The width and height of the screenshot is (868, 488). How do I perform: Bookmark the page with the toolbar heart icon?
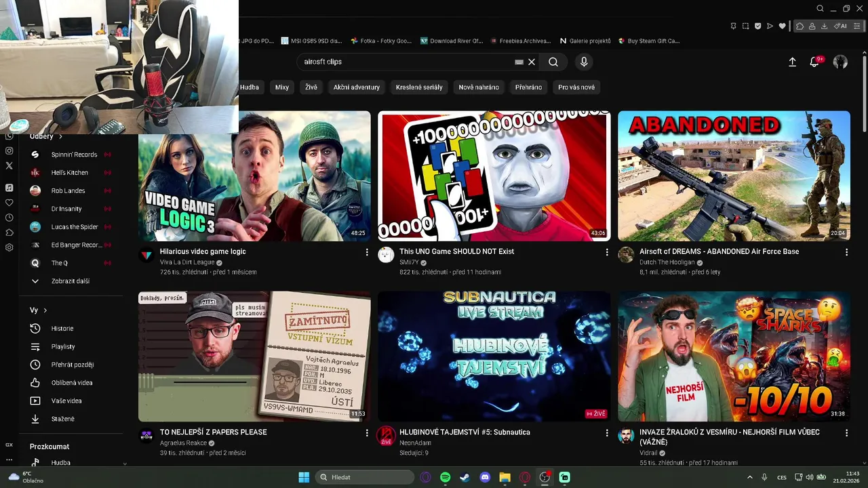(x=782, y=26)
